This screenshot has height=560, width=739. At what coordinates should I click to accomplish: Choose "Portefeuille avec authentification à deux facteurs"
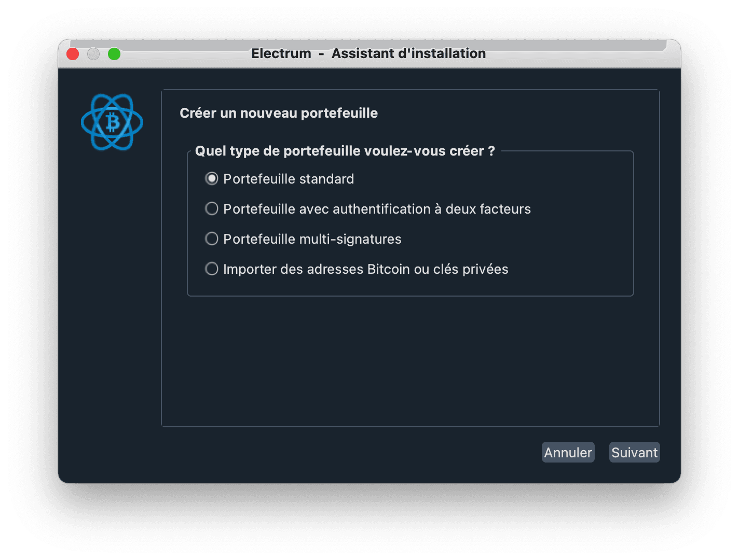click(212, 208)
